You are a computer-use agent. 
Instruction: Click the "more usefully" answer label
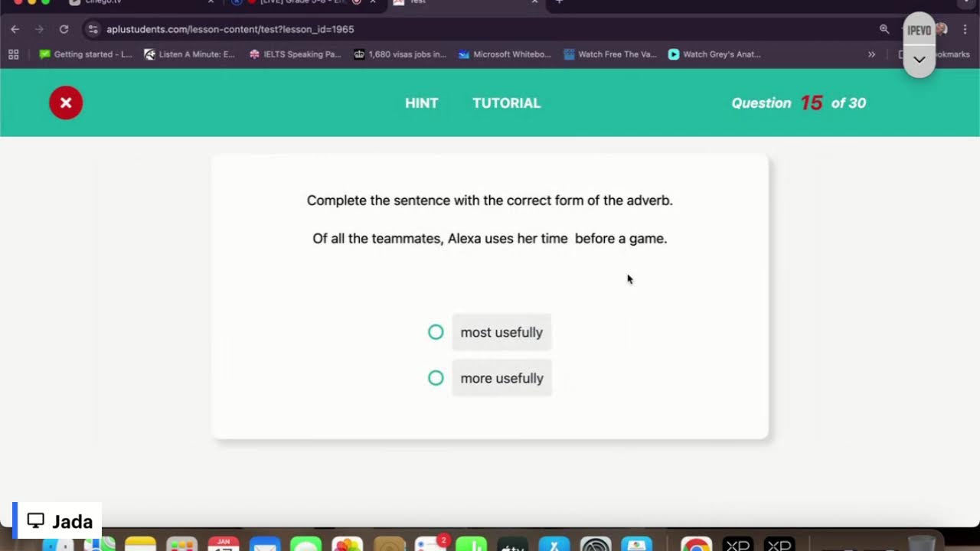tap(501, 378)
